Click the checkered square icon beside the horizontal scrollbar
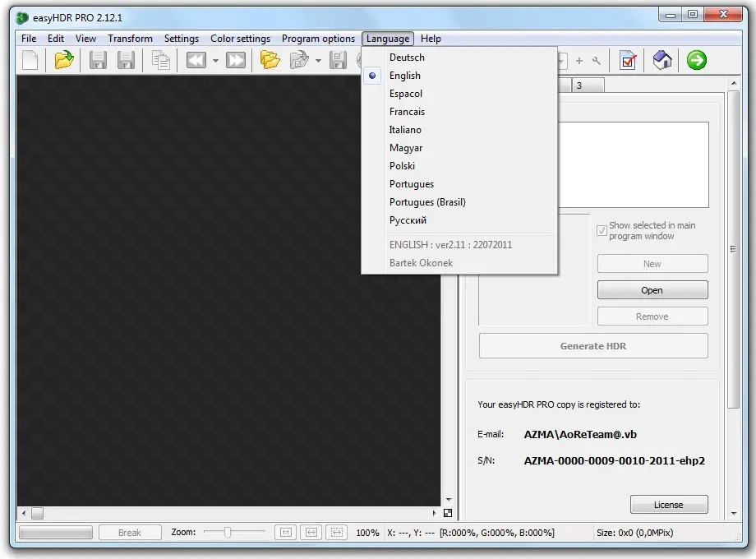This screenshot has height=559, width=756. click(448, 513)
